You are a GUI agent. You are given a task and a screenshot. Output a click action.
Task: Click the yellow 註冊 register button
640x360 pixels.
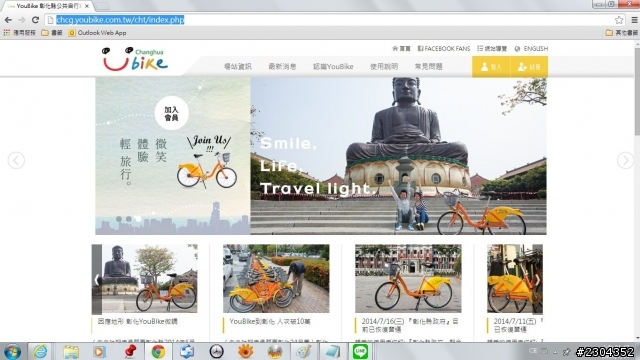pyautogui.click(x=529, y=67)
